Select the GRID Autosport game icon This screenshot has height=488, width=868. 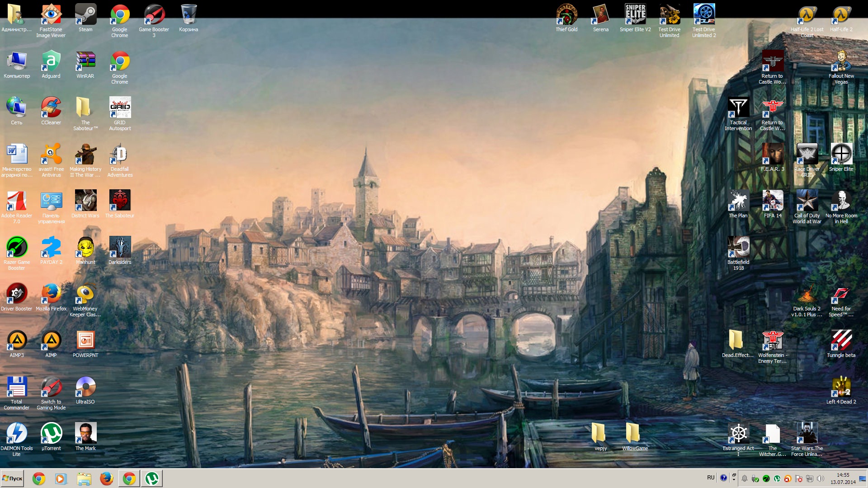point(120,113)
